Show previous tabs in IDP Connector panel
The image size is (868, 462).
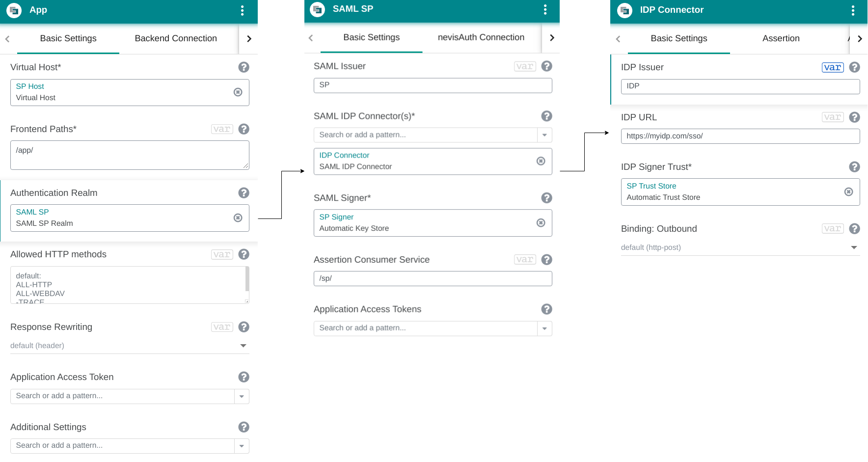click(x=618, y=39)
